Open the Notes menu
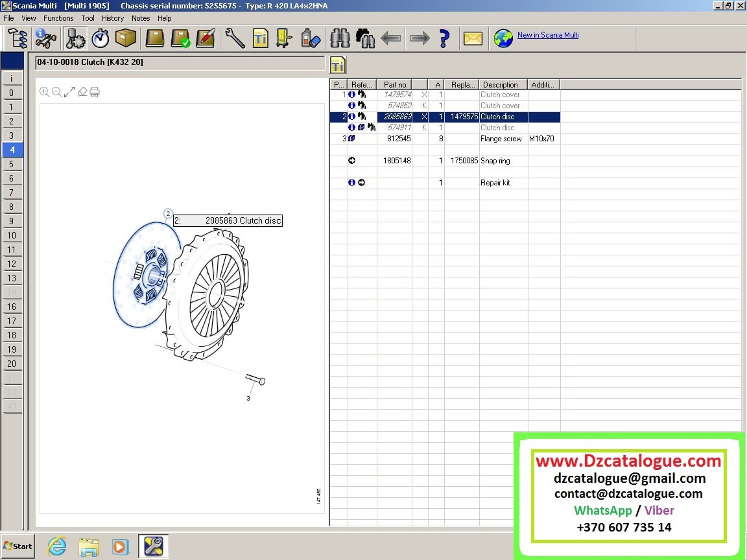The image size is (747, 560). [141, 18]
